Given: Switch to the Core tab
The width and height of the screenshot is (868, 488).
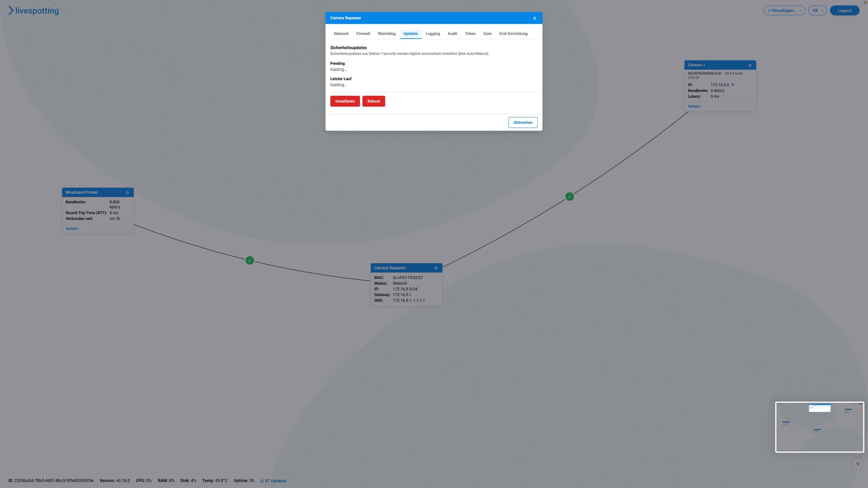Looking at the screenshot, I should click(x=487, y=34).
